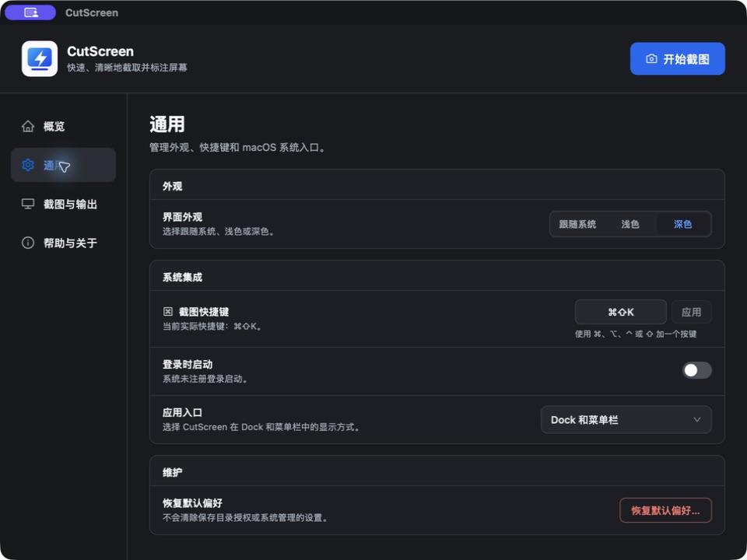Click the shortcut key icon beside 截图快捷键
Screen dimensions: 747x560
[x=168, y=311]
